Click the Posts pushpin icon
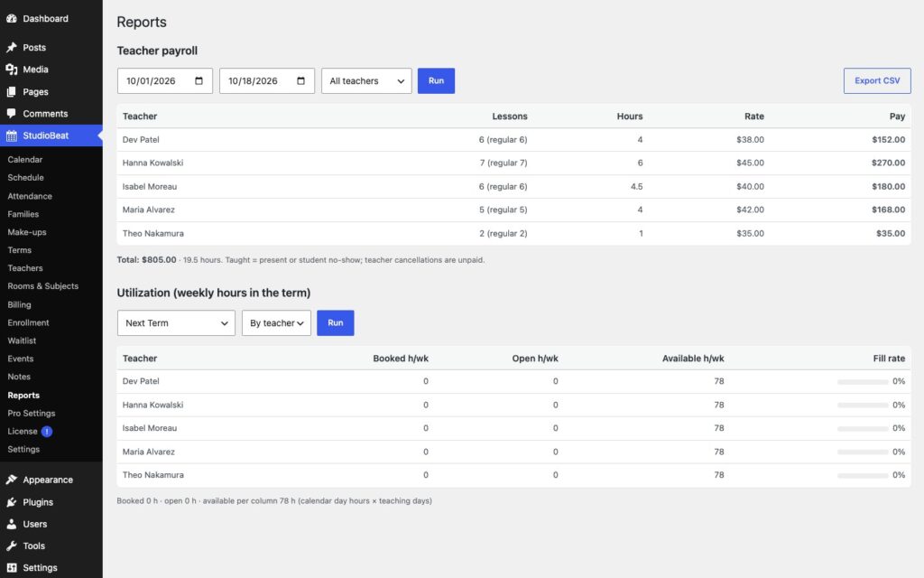The width and height of the screenshot is (924, 578). [11, 47]
